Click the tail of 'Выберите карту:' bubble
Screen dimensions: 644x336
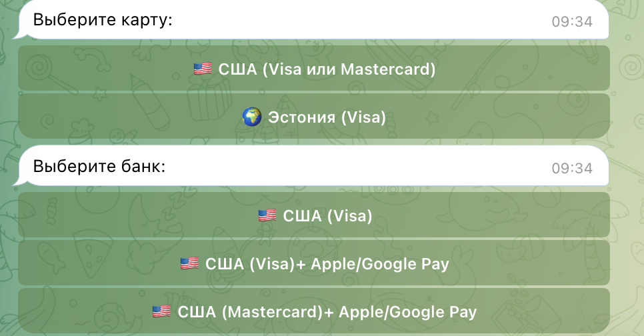17,35
